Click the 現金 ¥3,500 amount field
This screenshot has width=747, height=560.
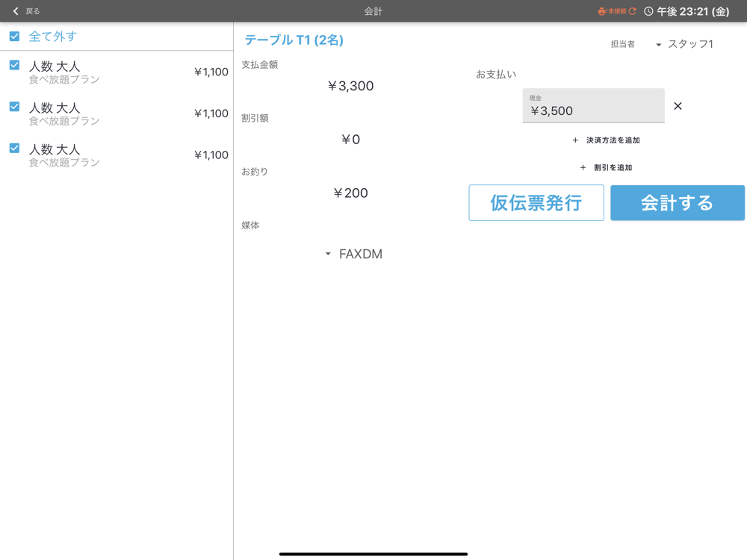[593, 107]
